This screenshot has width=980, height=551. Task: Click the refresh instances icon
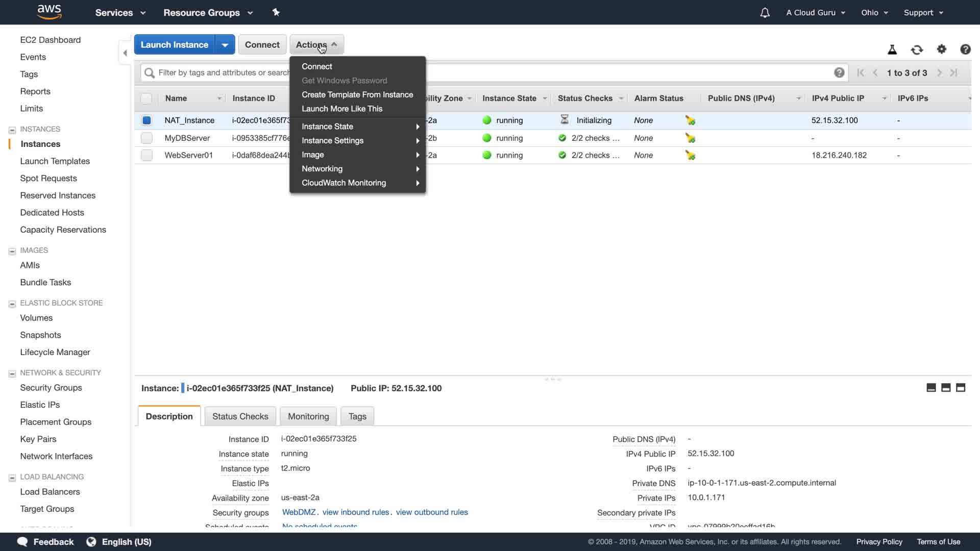(x=917, y=49)
